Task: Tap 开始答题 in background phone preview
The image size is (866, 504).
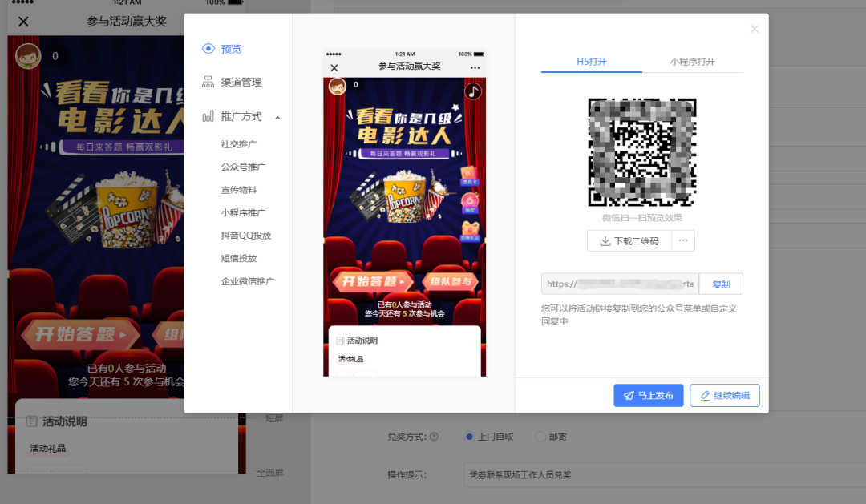Action: 81,334
